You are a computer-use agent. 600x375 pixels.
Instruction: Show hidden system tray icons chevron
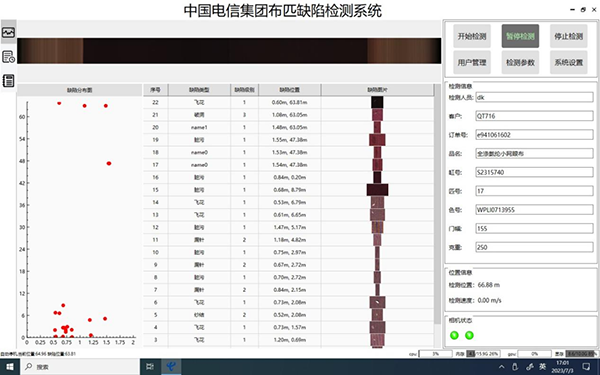[x=502, y=367]
